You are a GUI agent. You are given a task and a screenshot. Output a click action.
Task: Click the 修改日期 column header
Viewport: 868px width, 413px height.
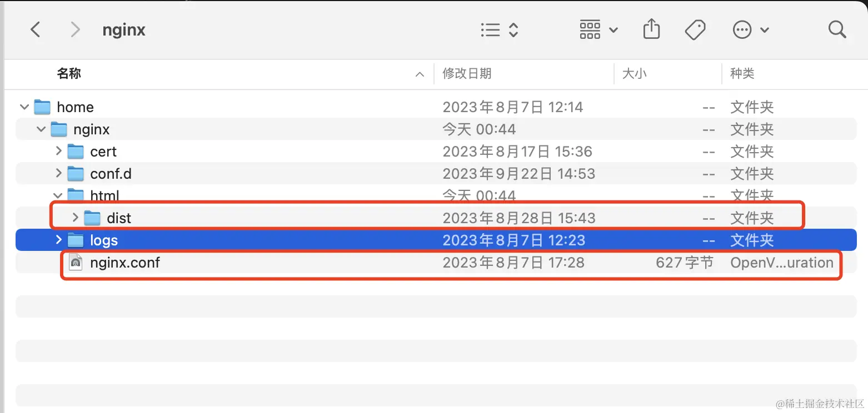pyautogui.click(x=467, y=74)
